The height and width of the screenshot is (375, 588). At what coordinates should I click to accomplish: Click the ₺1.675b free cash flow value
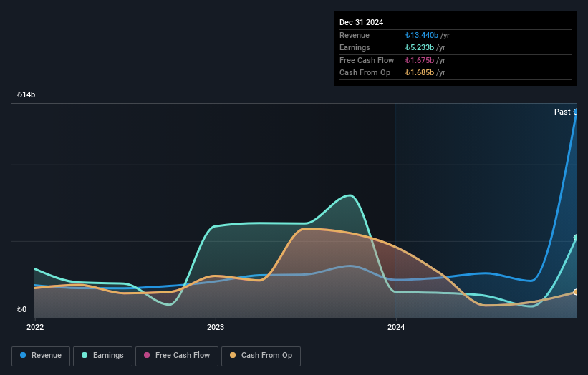(x=419, y=60)
